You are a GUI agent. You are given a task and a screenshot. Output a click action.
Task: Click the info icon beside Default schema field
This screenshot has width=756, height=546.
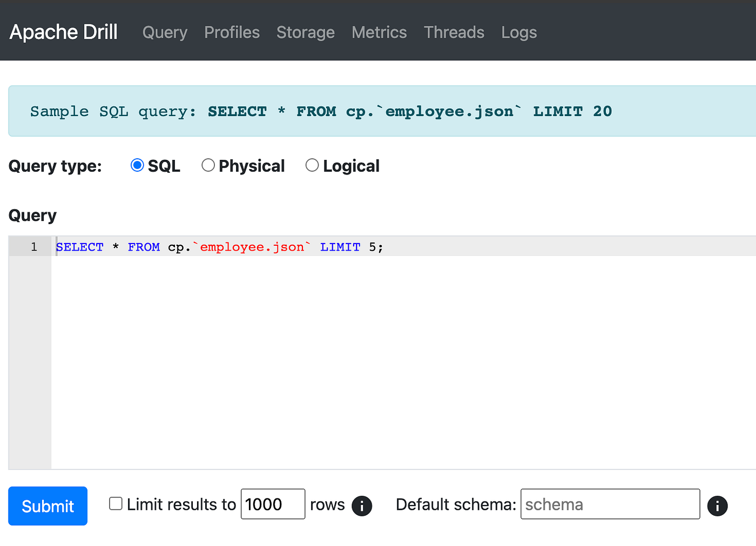tap(717, 505)
